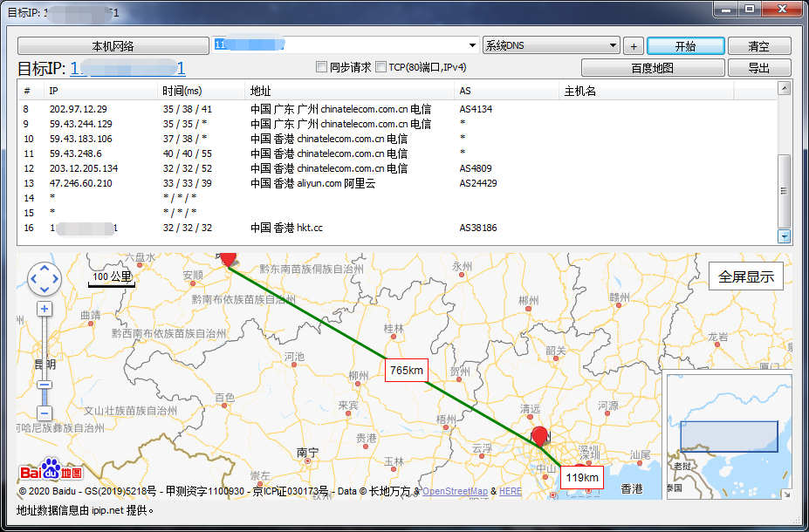The width and height of the screenshot is (809, 532).
Task: Open the target address dropdown arrow
Action: coord(472,45)
